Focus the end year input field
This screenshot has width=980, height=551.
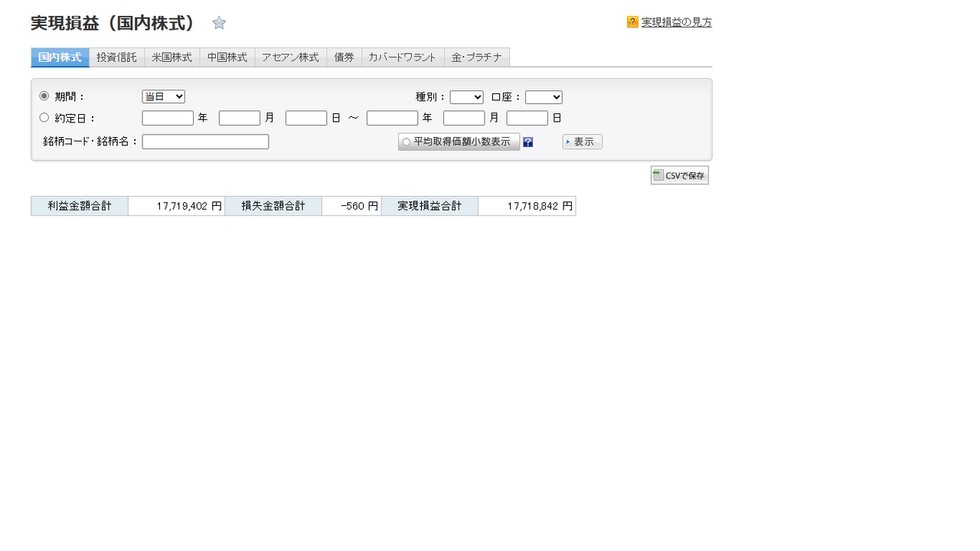(392, 118)
